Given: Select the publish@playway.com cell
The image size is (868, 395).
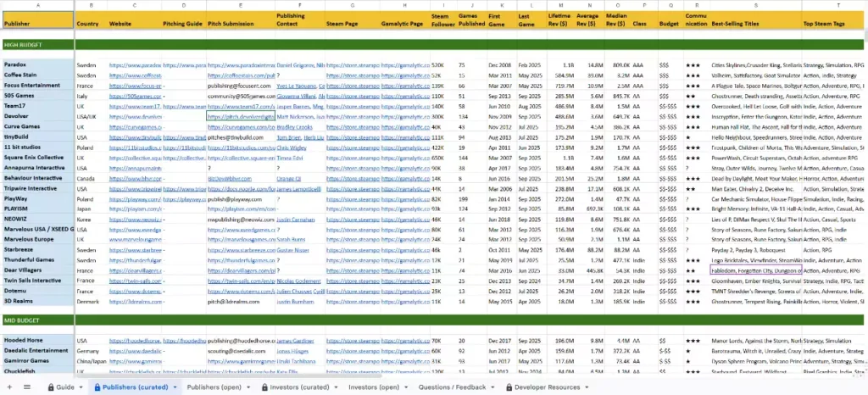Looking at the screenshot, I should [x=241, y=200].
